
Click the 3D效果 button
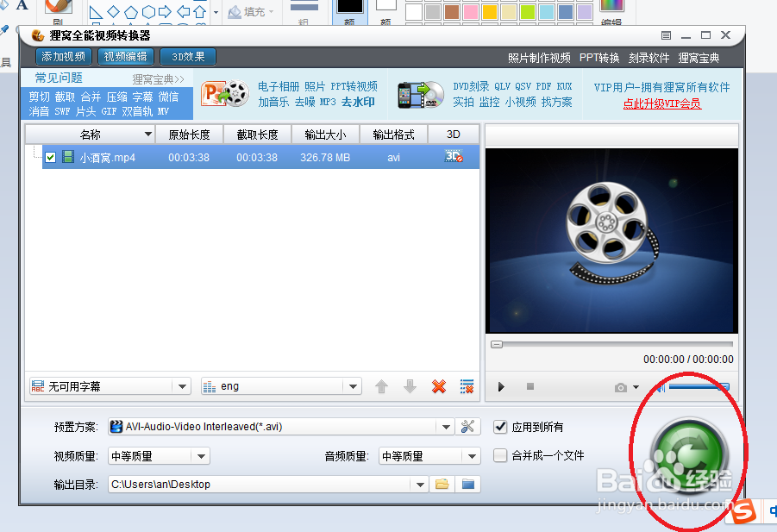tap(188, 56)
